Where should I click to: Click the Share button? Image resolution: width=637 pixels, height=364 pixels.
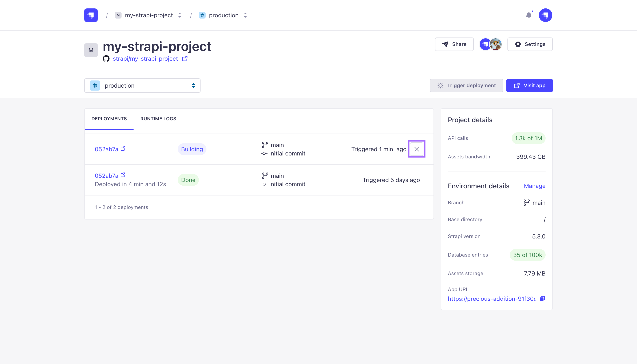coord(454,44)
